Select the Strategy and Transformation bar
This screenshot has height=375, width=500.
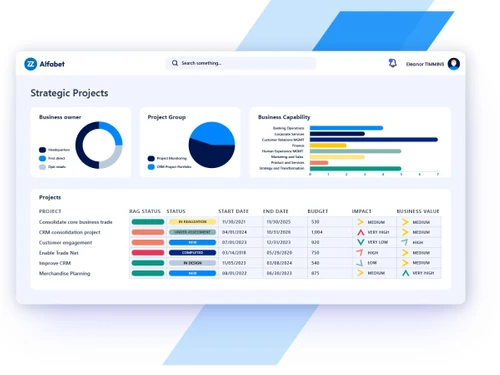[355, 168]
